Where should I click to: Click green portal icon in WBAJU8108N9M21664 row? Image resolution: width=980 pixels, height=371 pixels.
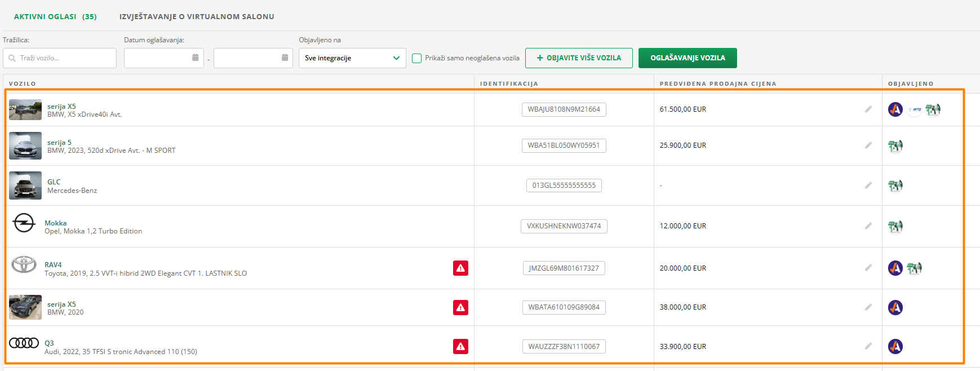click(933, 109)
